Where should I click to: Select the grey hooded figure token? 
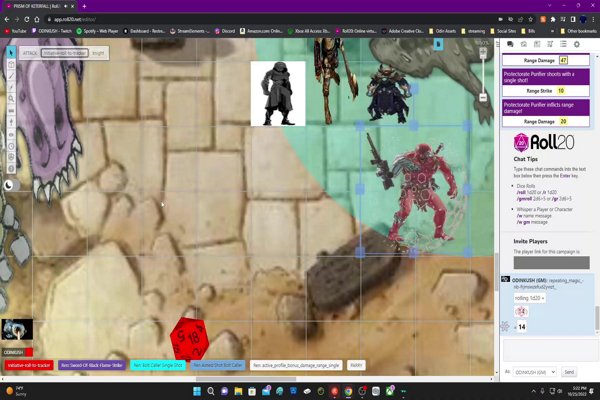coord(278,93)
